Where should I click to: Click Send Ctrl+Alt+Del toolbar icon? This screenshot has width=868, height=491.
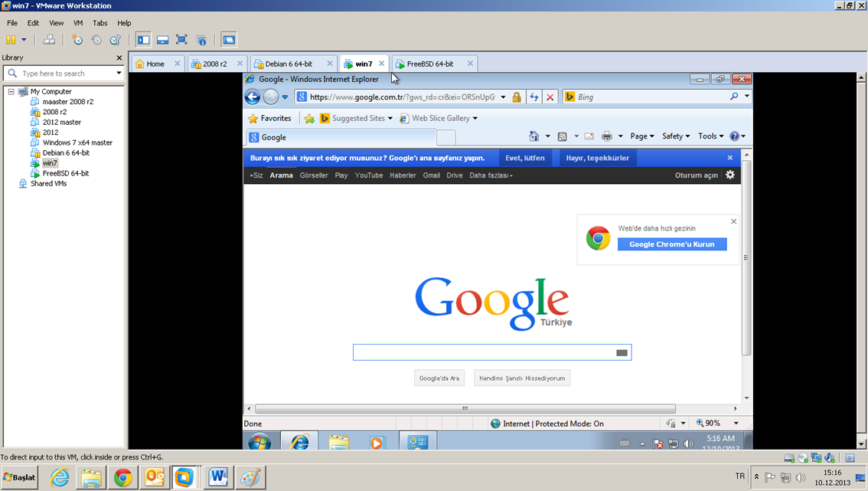[x=49, y=40]
